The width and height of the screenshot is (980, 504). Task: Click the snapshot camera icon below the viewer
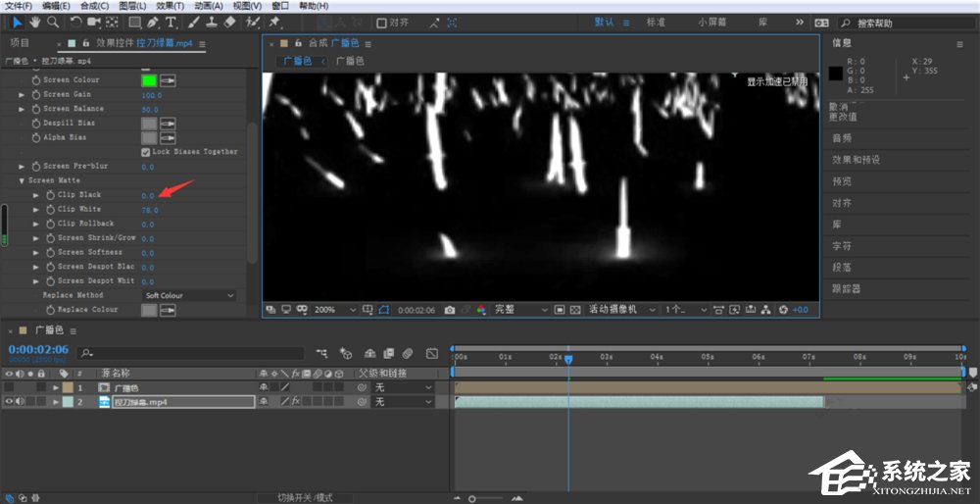(x=450, y=310)
